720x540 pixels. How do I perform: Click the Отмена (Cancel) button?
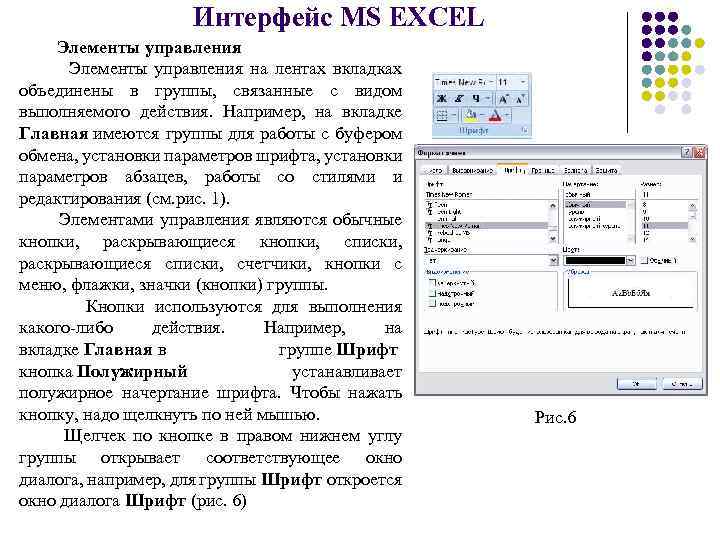click(x=681, y=384)
